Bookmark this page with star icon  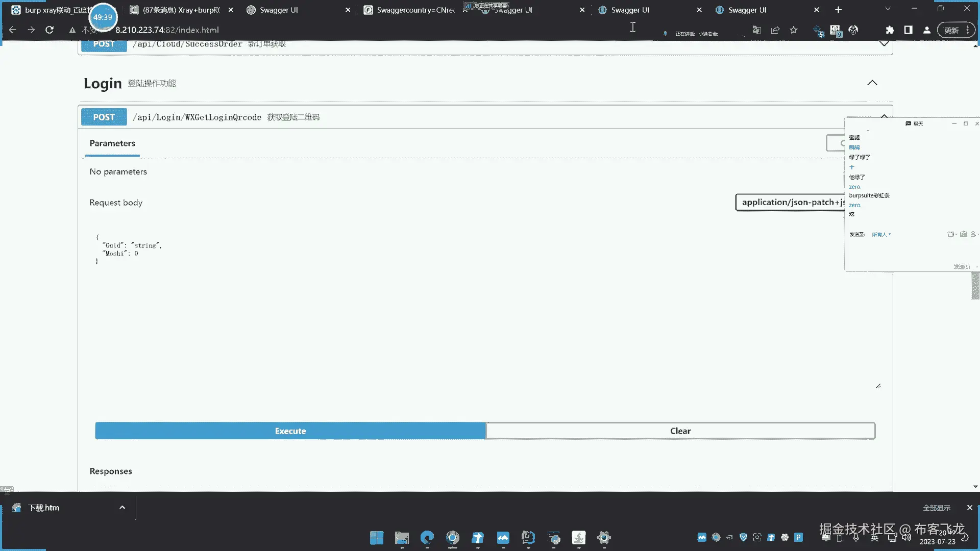(x=794, y=30)
